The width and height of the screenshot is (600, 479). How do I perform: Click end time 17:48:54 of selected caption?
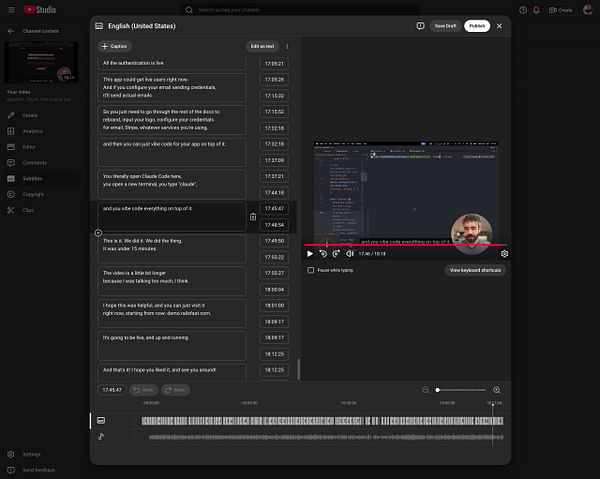coord(274,225)
